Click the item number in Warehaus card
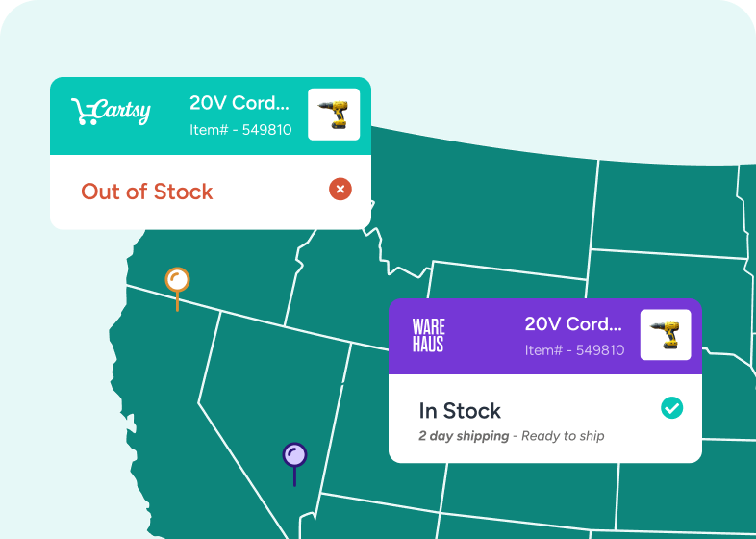The image size is (756, 539). (574, 350)
